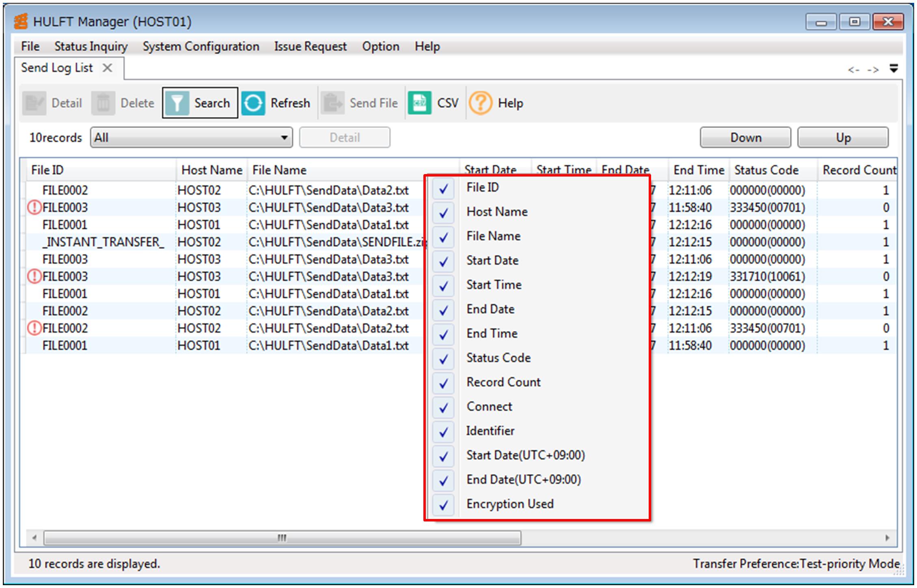Go to previous tab with left arrow
Screen dimensions: 917x588
coord(854,70)
